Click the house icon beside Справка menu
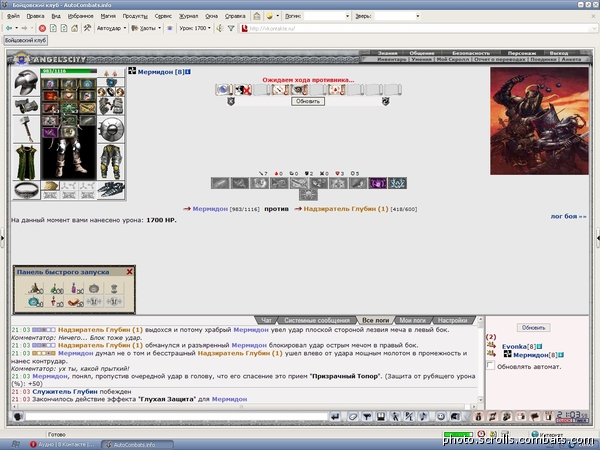 pos(257,16)
